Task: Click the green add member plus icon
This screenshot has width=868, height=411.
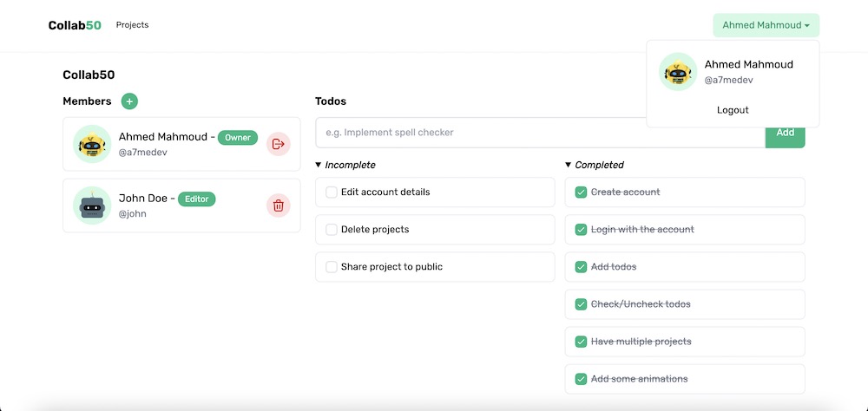Action: point(129,101)
